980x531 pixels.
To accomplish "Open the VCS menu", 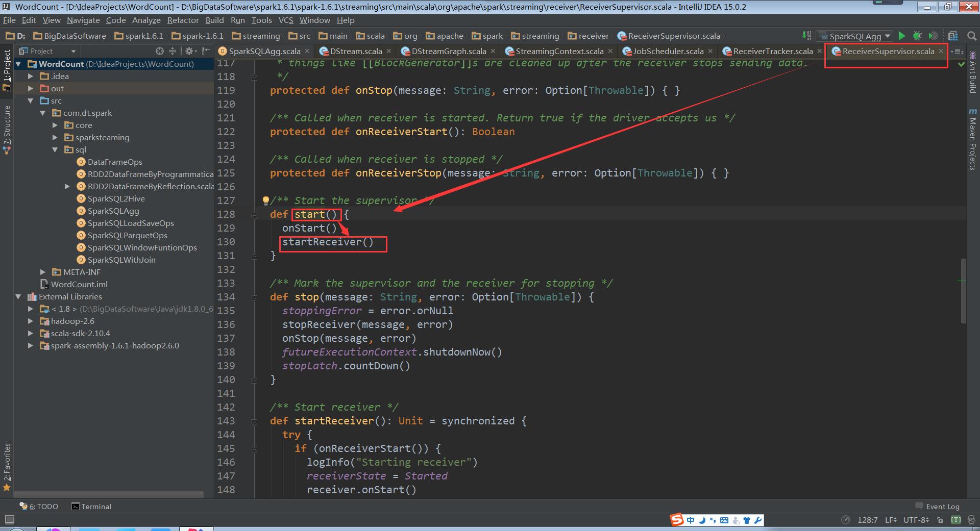I will [286, 20].
